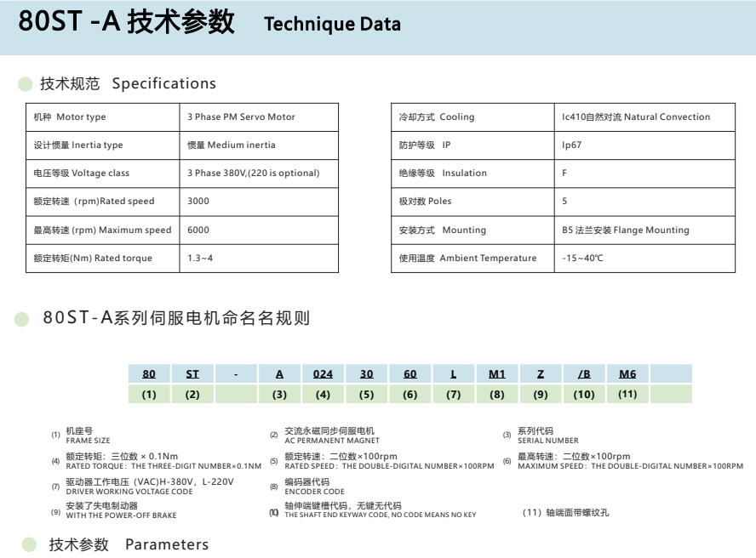Select the WITH THE POWER-OFF BRAKE legend text
Viewport: 756px width, 558px height.
[x=121, y=515]
